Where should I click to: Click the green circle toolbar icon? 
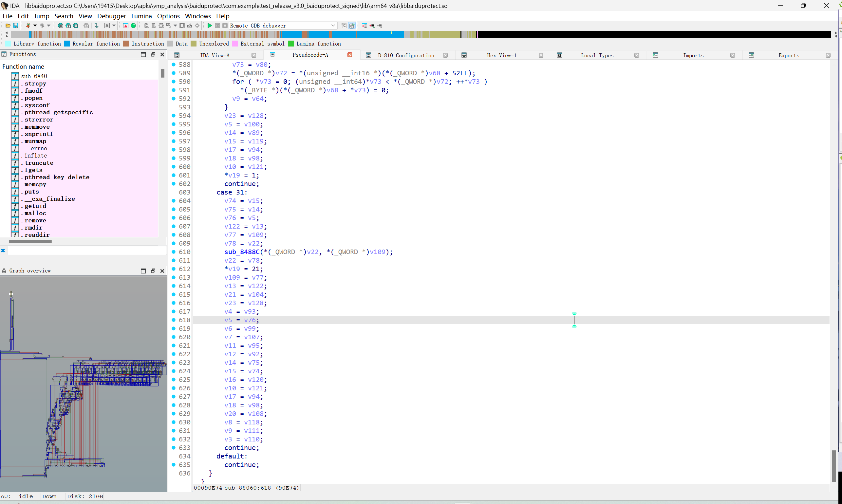point(134,26)
